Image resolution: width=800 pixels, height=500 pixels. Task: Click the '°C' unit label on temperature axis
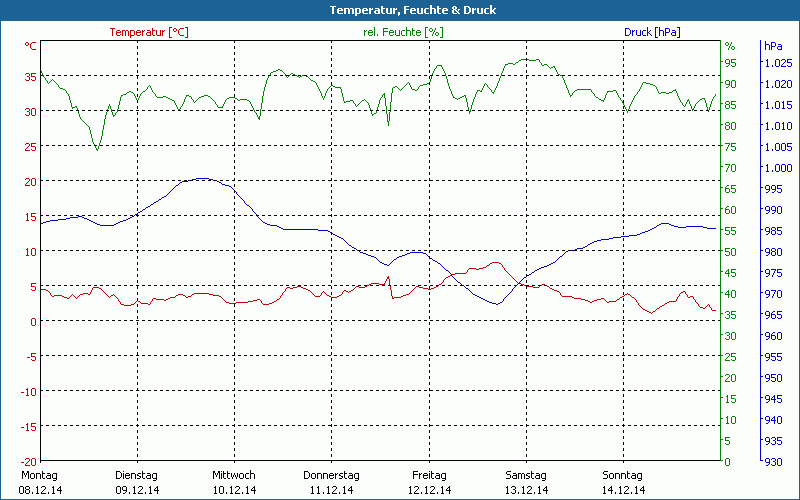tap(31, 46)
